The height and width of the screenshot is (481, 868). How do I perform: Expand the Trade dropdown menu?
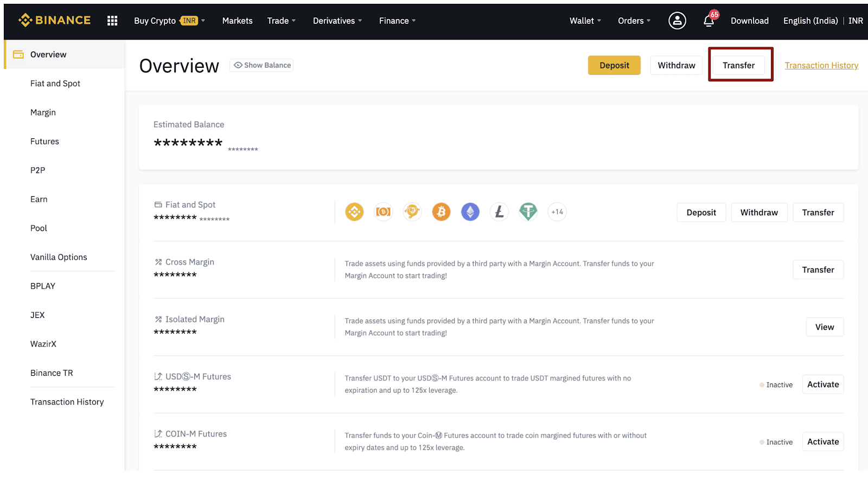282,21
